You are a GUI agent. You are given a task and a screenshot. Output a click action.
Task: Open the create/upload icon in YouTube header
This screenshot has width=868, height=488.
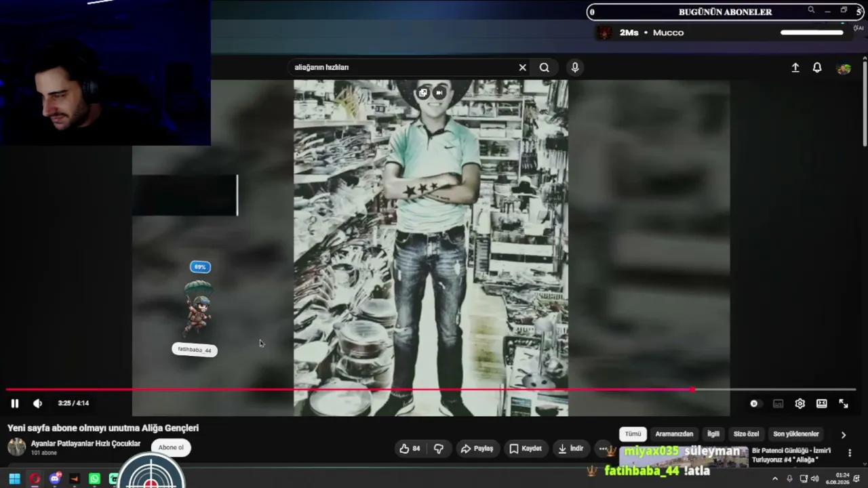pyautogui.click(x=795, y=68)
